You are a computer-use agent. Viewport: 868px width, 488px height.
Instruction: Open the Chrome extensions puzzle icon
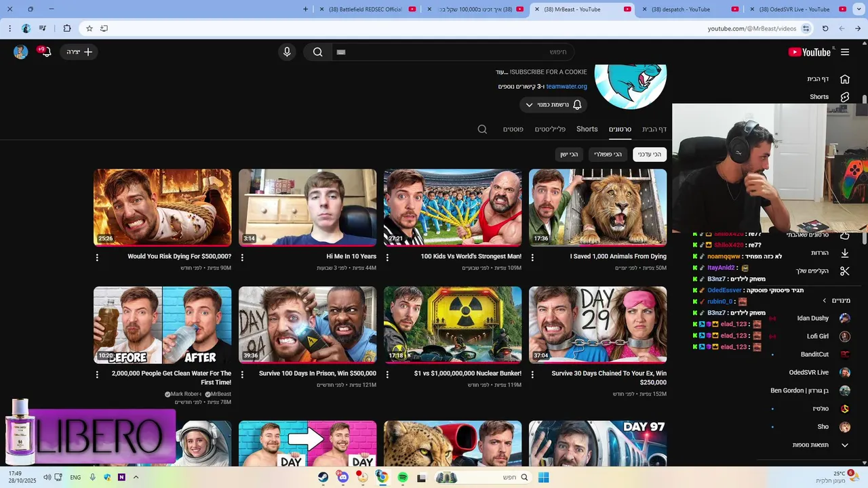point(66,28)
